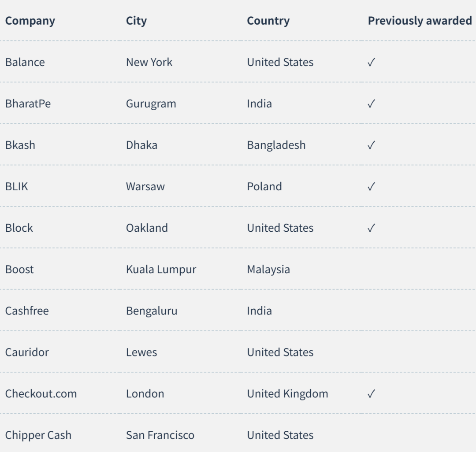The image size is (476, 452).
Task: Click the Gurugram city cell
Action: 151,104
